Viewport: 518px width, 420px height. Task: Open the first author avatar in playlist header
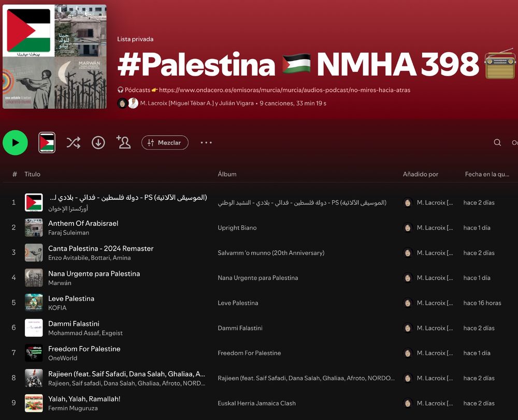coord(123,104)
